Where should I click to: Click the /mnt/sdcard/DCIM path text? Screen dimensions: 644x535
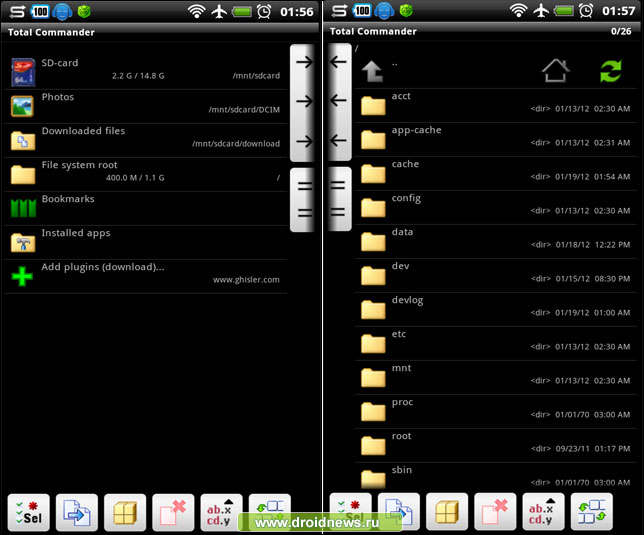(x=244, y=110)
